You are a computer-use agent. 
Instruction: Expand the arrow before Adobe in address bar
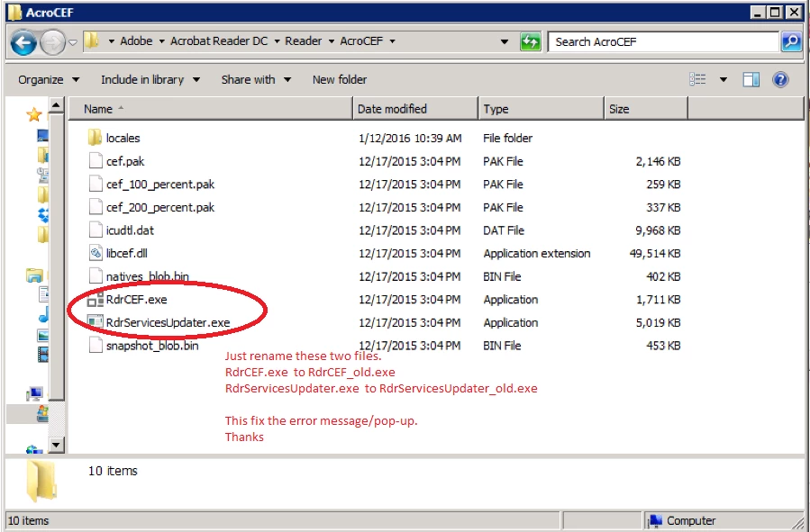pyautogui.click(x=111, y=41)
